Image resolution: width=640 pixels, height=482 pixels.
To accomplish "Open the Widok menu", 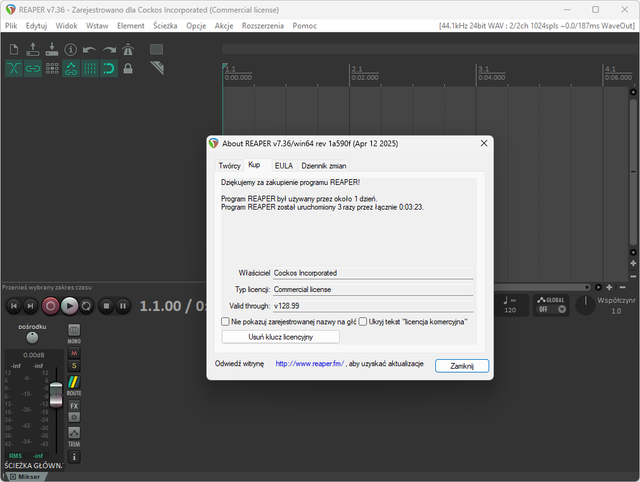I will 66,26.
